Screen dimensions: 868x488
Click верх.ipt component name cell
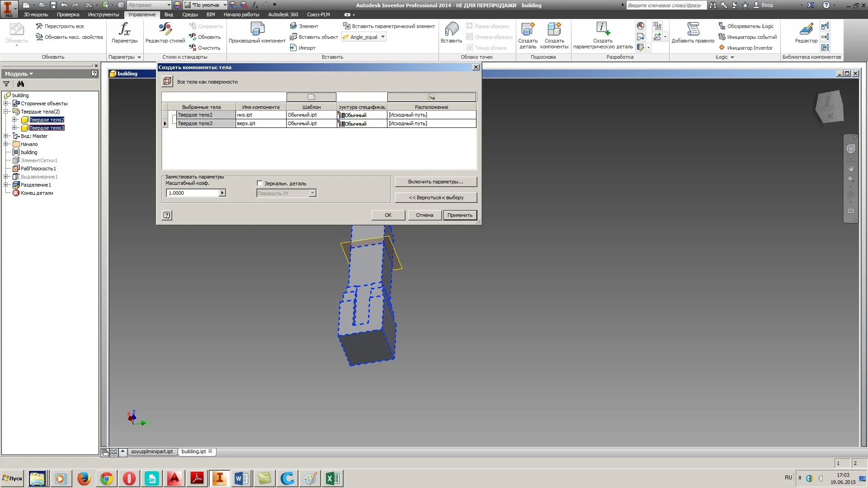pyautogui.click(x=260, y=123)
